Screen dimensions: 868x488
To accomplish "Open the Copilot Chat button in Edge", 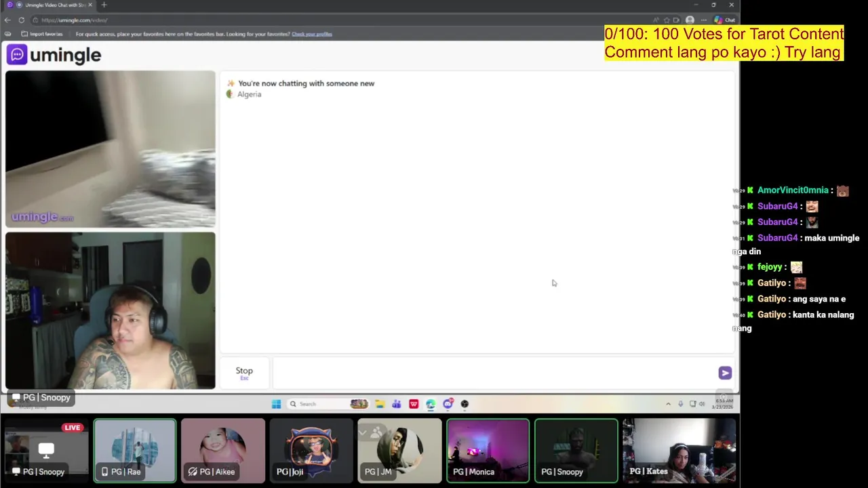I will (x=725, y=20).
